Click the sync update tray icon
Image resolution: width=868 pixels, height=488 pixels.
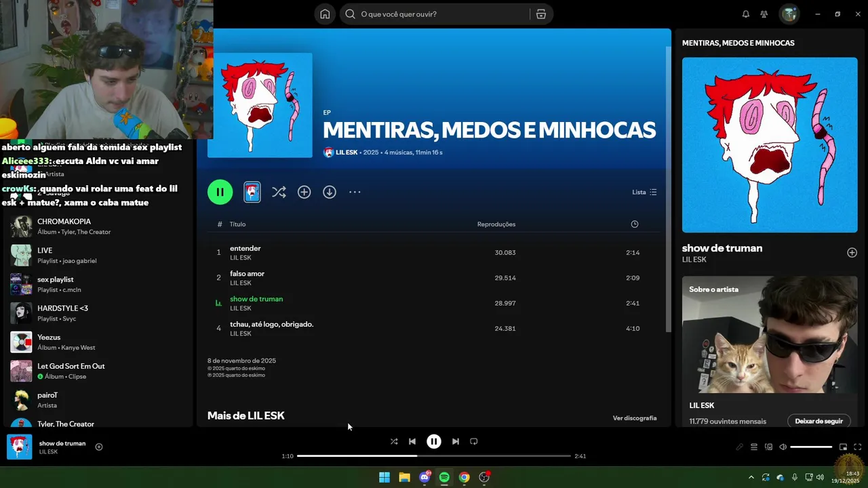[x=766, y=477]
